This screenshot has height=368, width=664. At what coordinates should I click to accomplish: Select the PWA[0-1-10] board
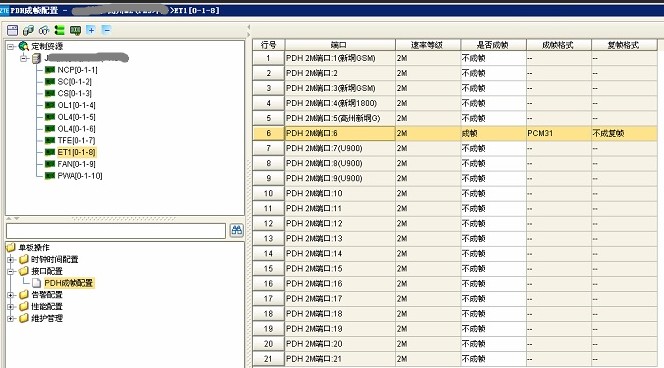coord(80,176)
